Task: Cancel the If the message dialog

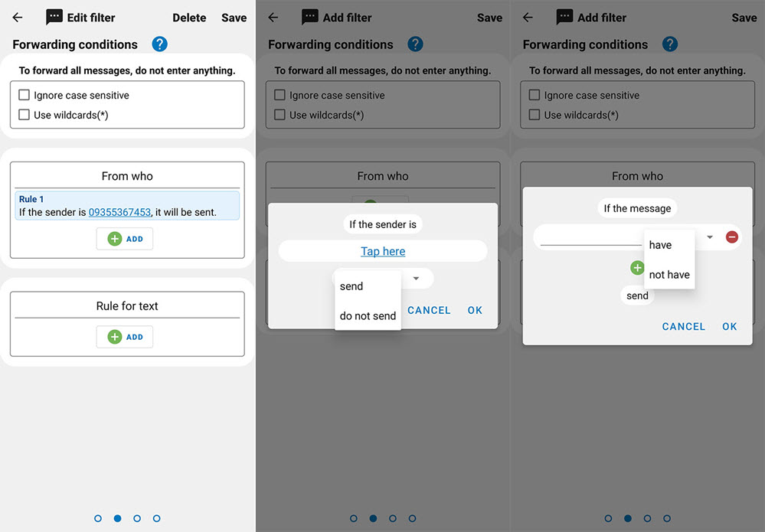Action: (x=684, y=327)
